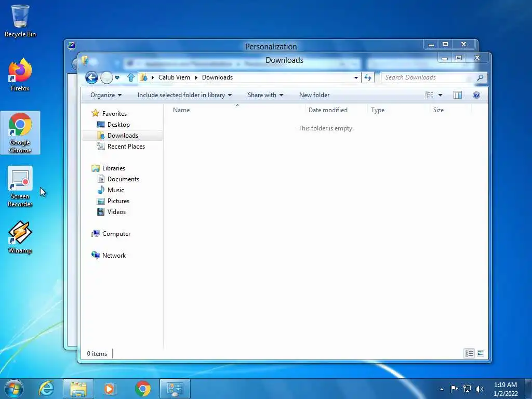Change your view icon in toolbar
This screenshot has width=532, height=399.
coord(429,95)
